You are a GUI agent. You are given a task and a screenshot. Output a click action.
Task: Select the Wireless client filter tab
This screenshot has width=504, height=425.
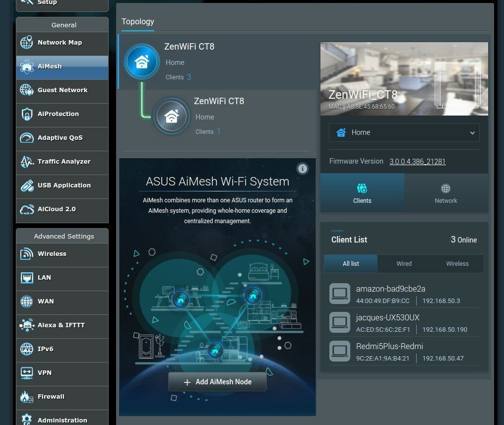(457, 264)
